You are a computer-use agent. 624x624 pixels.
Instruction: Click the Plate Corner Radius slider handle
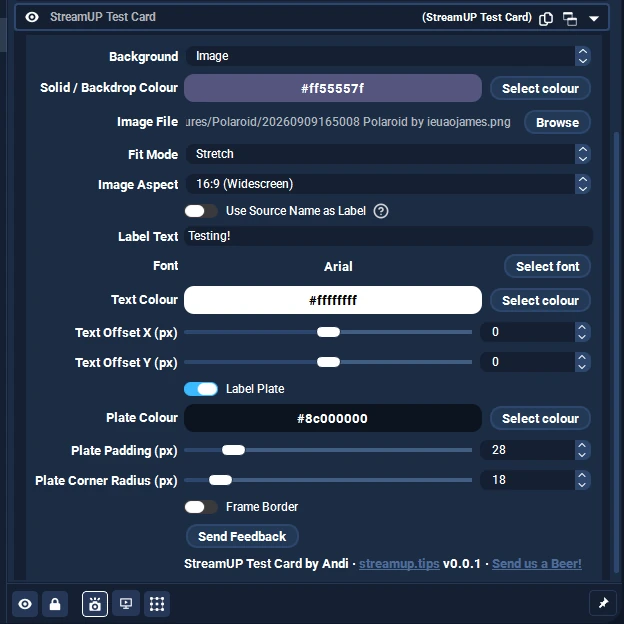(220, 480)
